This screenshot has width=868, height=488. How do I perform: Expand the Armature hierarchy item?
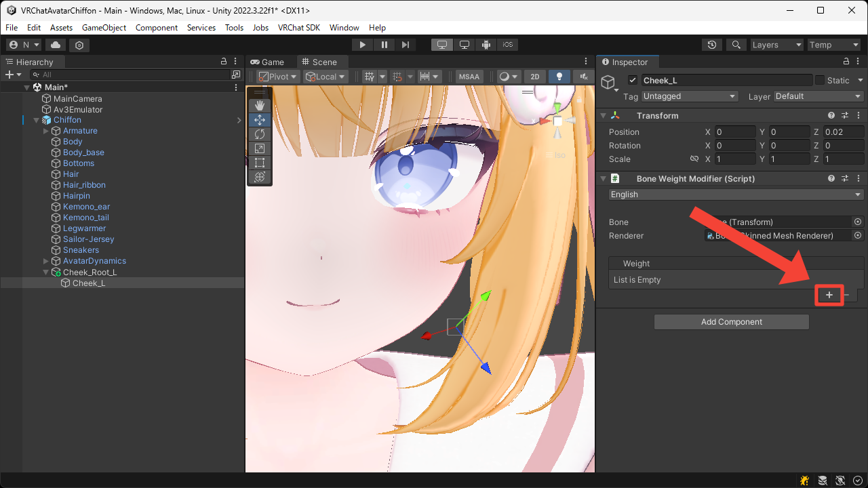(x=46, y=130)
